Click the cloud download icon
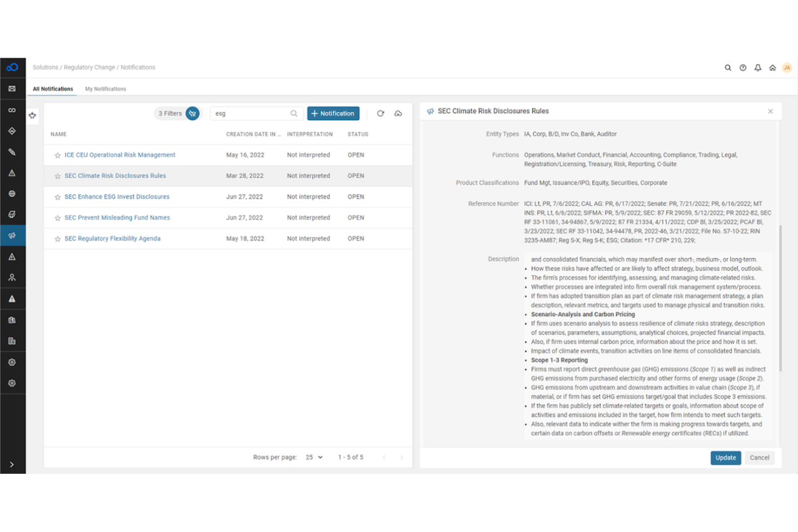This screenshot has height=532, width=798. (x=398, y=113)
